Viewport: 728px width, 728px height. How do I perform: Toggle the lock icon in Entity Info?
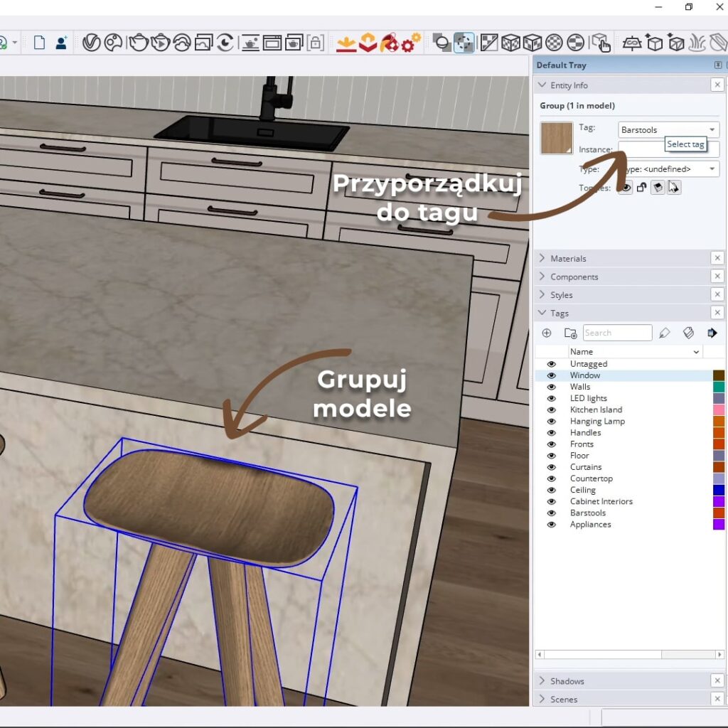pyautogui.click(x=641, y=188)
